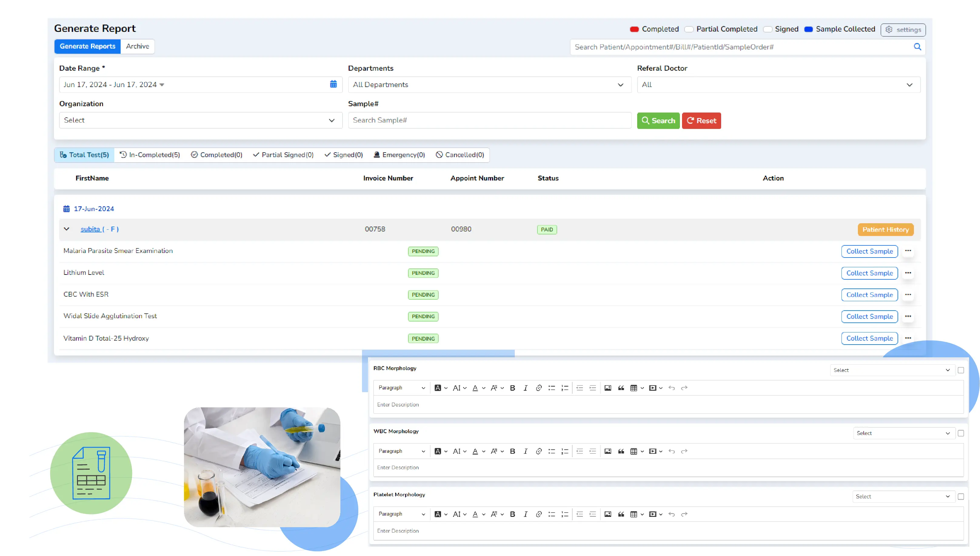Click the green Search button
The height and width of the screenshot is (556, 980).
[x=658, y=120]
